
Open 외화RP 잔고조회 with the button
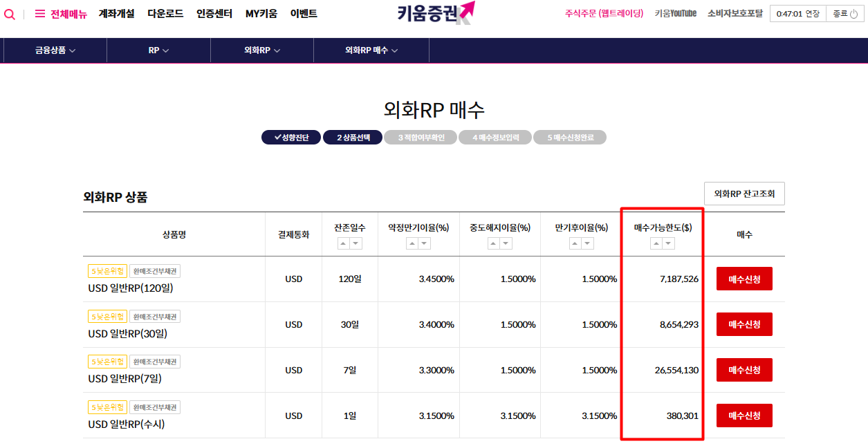[744, 194]
